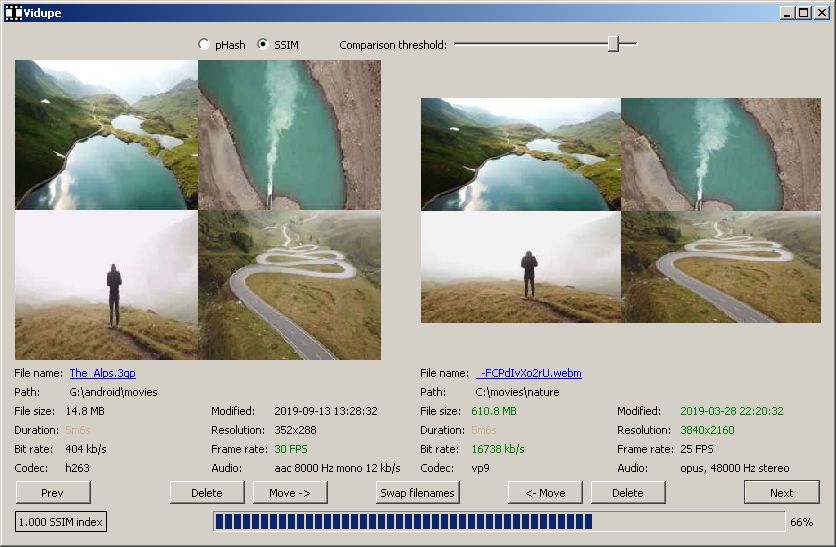836x547 pixels.
Task: Click the right video thumbnail collage
Action: click(x=620, y=210)
